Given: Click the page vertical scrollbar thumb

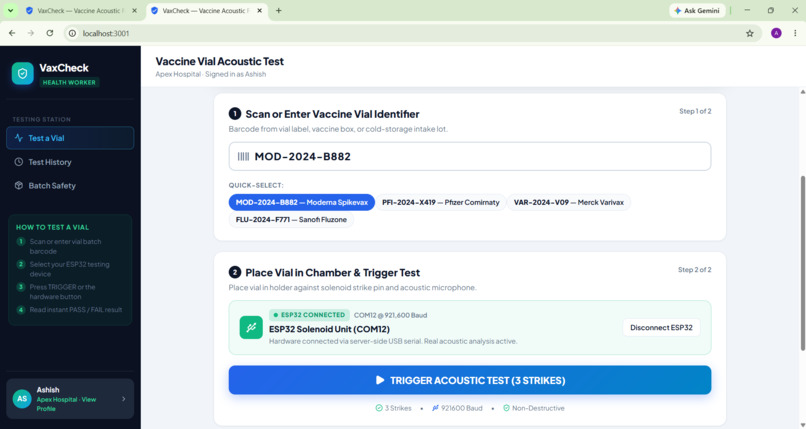Looking at the screenshot, I should (802, 263).
